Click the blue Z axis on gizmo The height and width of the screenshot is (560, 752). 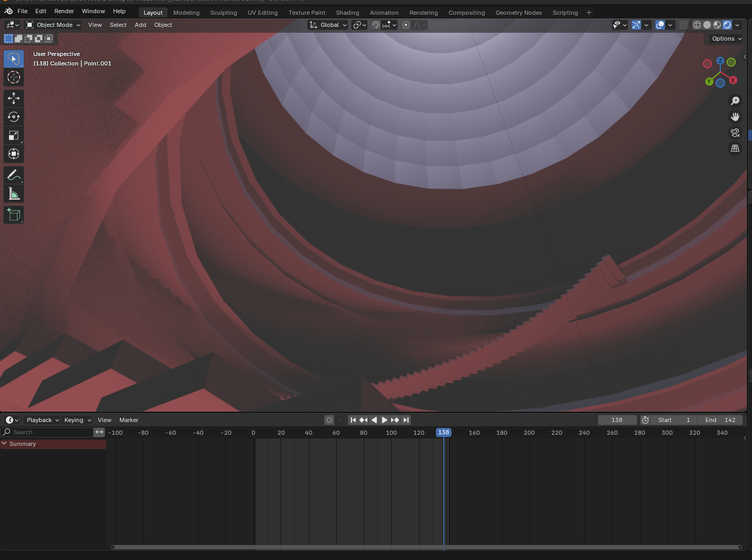pyautogui.click(x=720, y=61)
